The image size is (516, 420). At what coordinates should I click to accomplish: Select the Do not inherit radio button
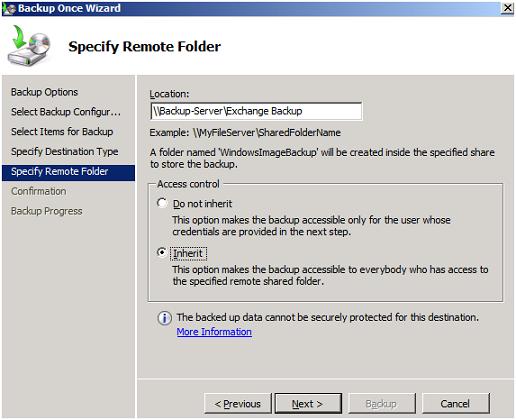pyautogui.click(x=162, y=203)
